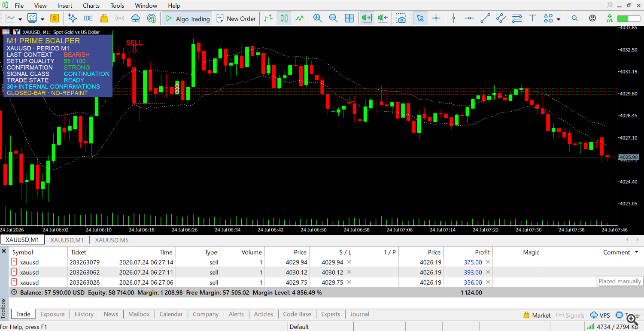Take a chart screenshot with camera icon
The height and width of the screenshot is (331, 644).
click(401, 18)
